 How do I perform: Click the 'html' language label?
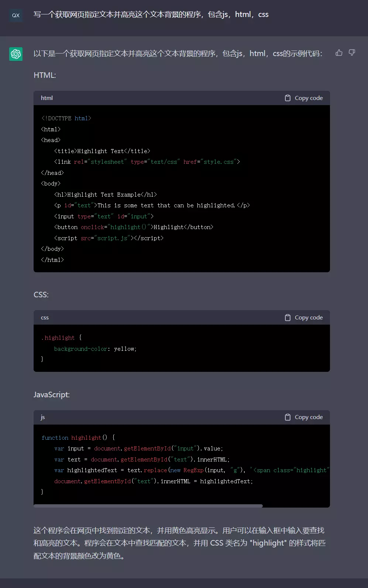click(47, 98)
